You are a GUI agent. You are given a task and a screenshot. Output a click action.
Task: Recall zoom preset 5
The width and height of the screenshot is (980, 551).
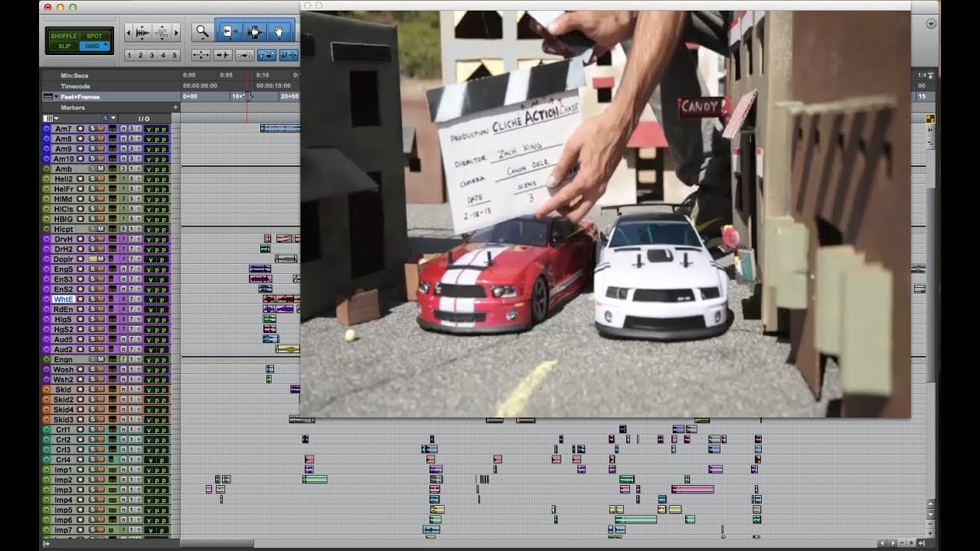pyautogui.click(x=175, y=55)
